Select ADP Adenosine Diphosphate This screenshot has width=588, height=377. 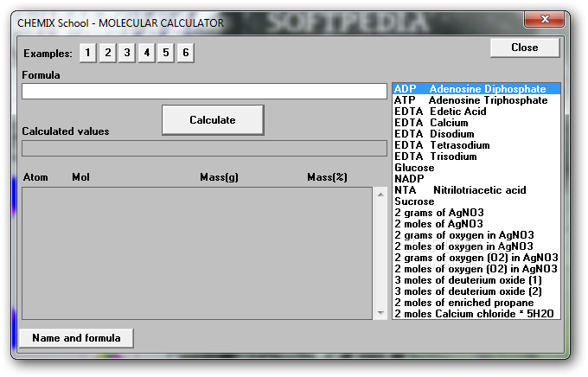pyautogui.click(x=476, y=89)
